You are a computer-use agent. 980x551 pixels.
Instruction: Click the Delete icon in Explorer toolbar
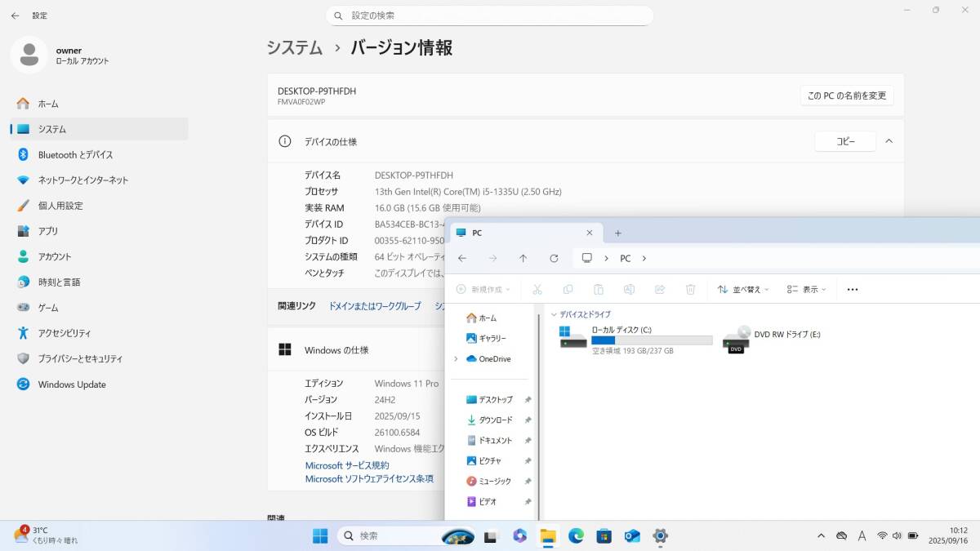690,289
